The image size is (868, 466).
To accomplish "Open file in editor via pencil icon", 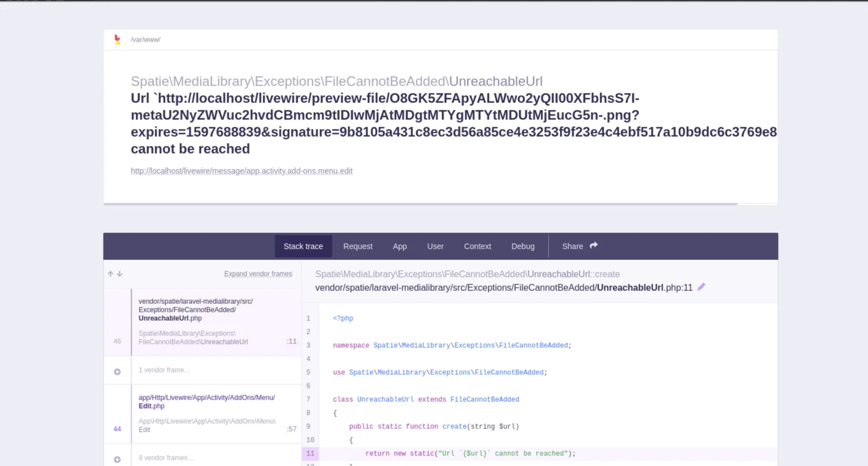I will pyautogui.click(x=701, y=287).
